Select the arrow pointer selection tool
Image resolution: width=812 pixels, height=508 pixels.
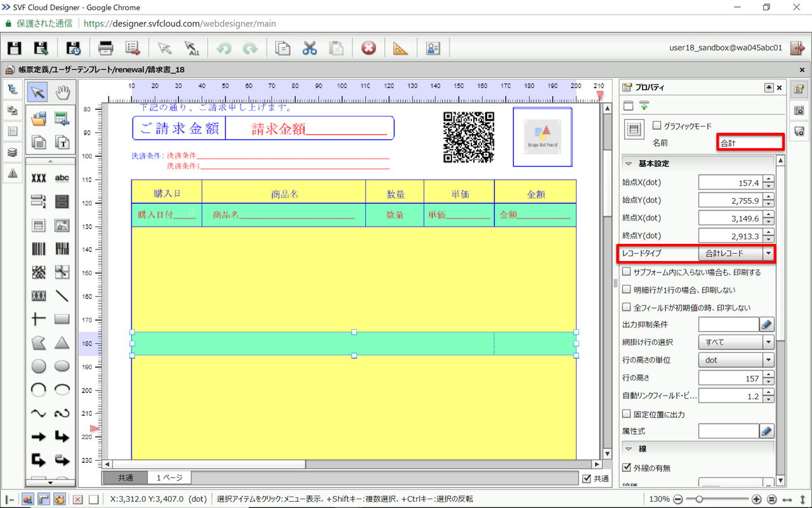point(38,93)
